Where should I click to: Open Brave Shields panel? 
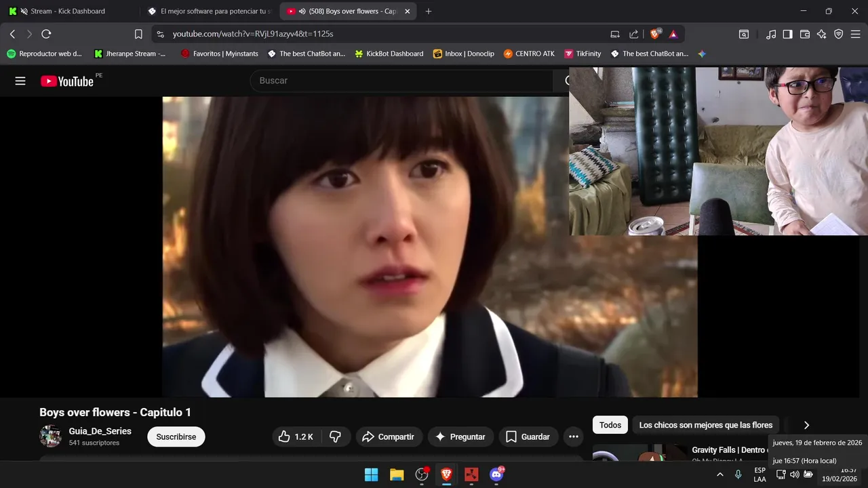click(655, 34)
